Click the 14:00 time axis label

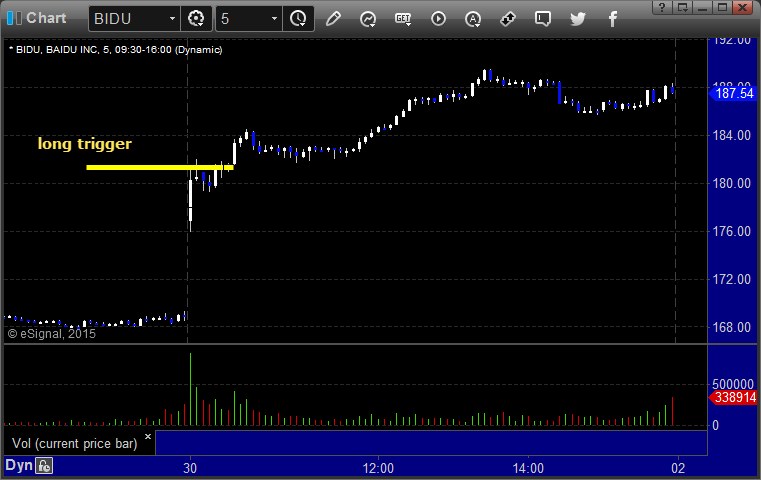(x=528, y=468)
